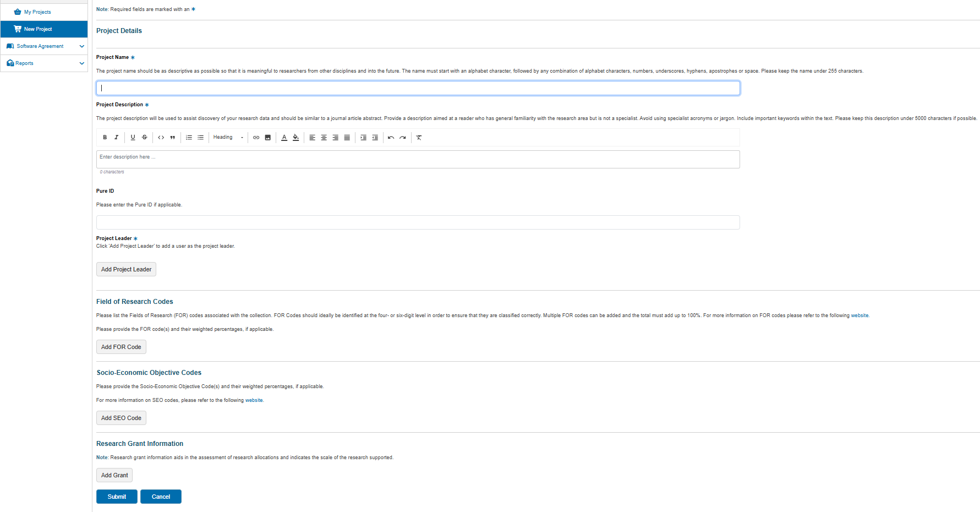Open the Heading style dropdown

(x=228, y=138)
